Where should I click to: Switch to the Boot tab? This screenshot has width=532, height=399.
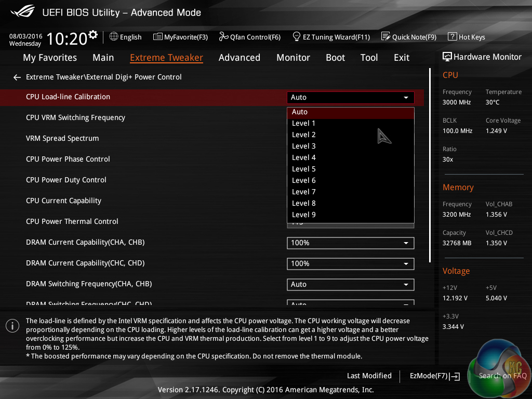[335, 58]
